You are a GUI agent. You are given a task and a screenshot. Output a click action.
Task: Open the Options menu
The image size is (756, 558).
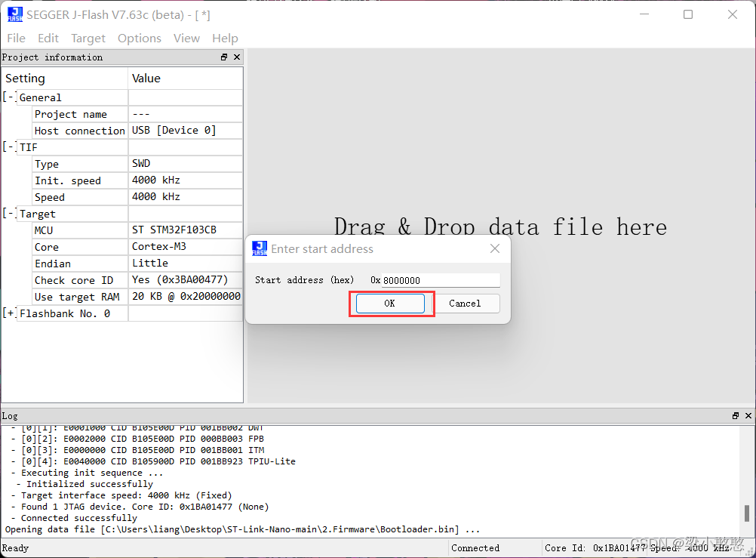tap(140, 39)
